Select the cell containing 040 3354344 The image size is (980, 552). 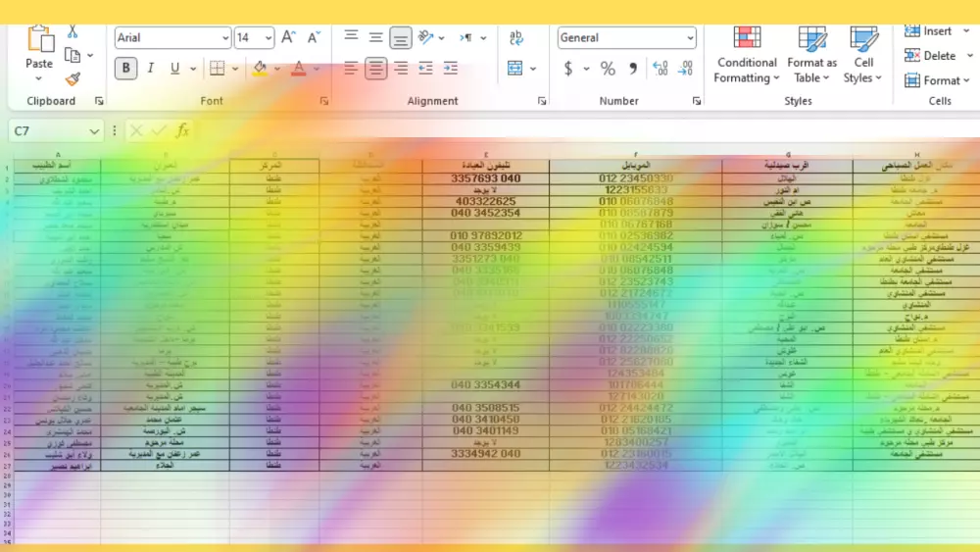tap(486, 384)
